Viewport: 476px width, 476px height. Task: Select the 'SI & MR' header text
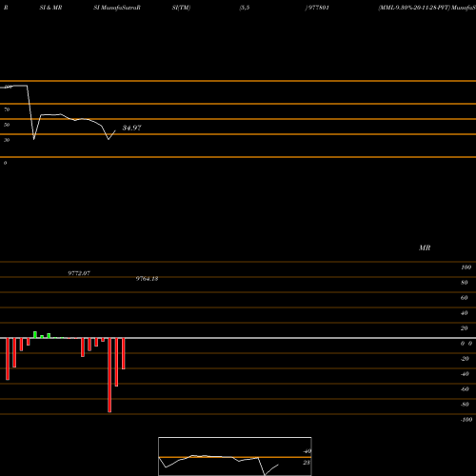point(50,8)
